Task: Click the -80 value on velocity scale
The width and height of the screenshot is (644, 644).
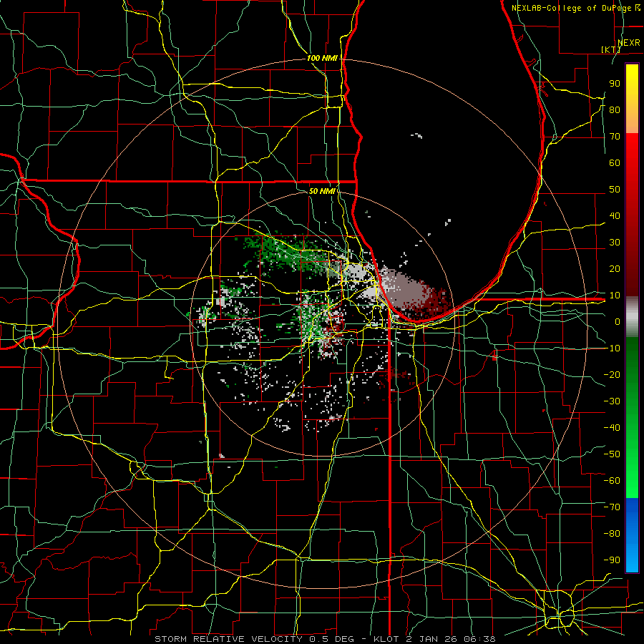Action: pyautogui.click(x=612, y=534)
